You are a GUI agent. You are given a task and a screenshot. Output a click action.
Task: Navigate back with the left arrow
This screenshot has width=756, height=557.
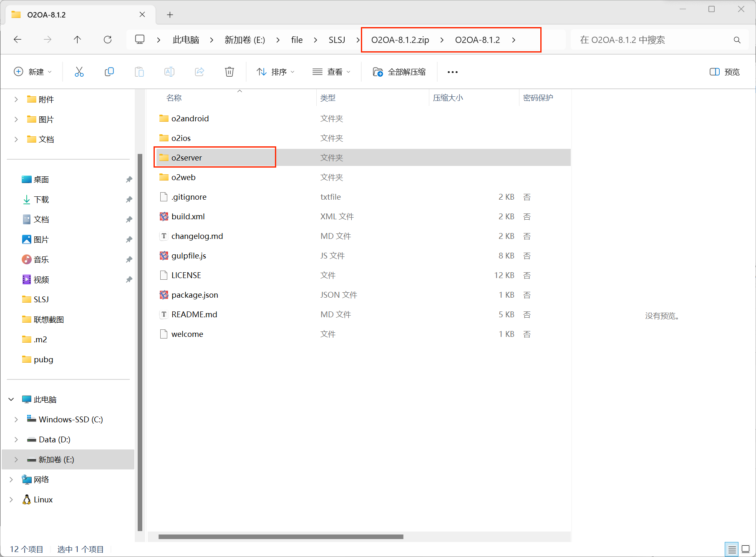pos(18,40)
